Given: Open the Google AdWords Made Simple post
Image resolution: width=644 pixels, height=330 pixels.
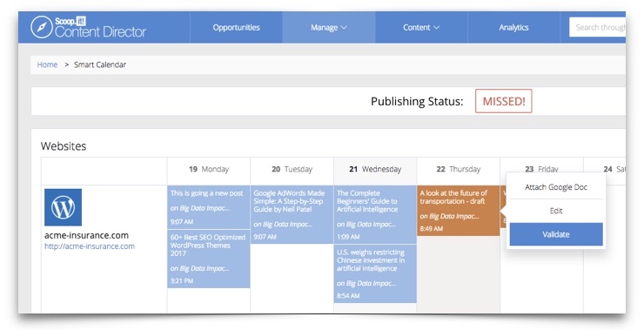Looking at the screenshot, I should point(292,214).
